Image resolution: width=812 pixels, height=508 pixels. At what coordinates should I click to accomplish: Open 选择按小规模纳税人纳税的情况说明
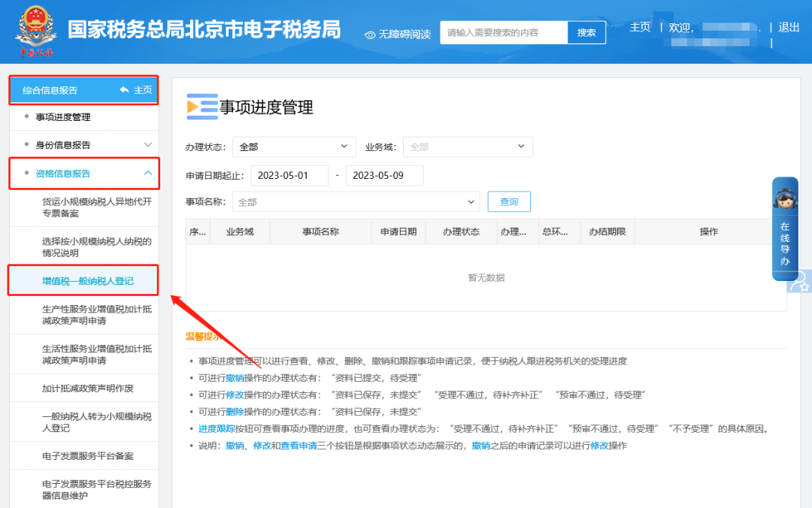(96, 247)
